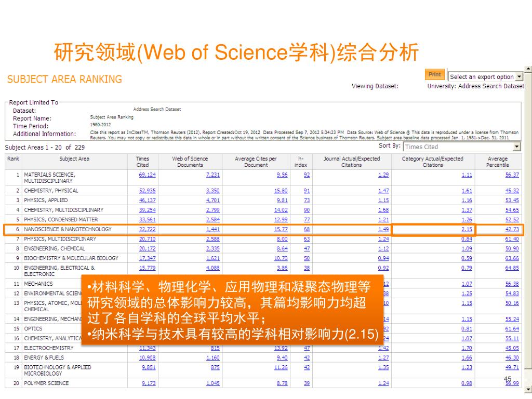The width and height of the screenshot is (532, 399).
Task: Open average percentile 64.85 link
Action: [x=512, y=268]
